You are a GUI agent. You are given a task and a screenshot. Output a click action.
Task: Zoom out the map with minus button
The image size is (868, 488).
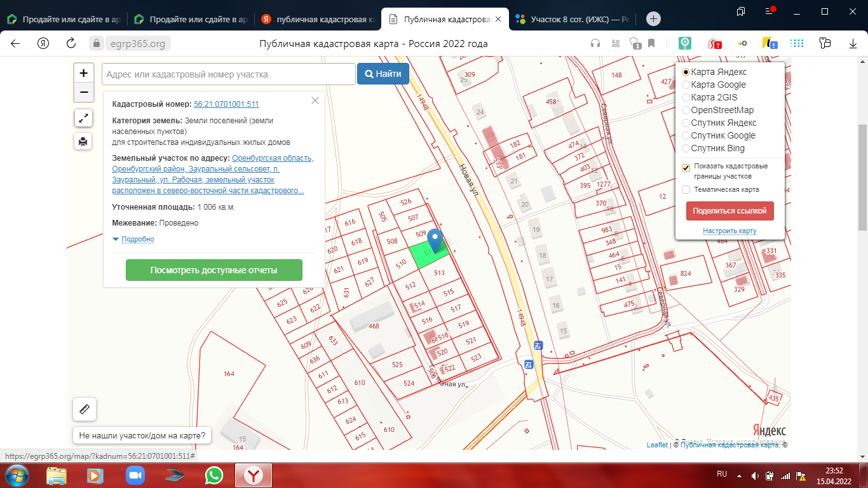tap(83, 93)
